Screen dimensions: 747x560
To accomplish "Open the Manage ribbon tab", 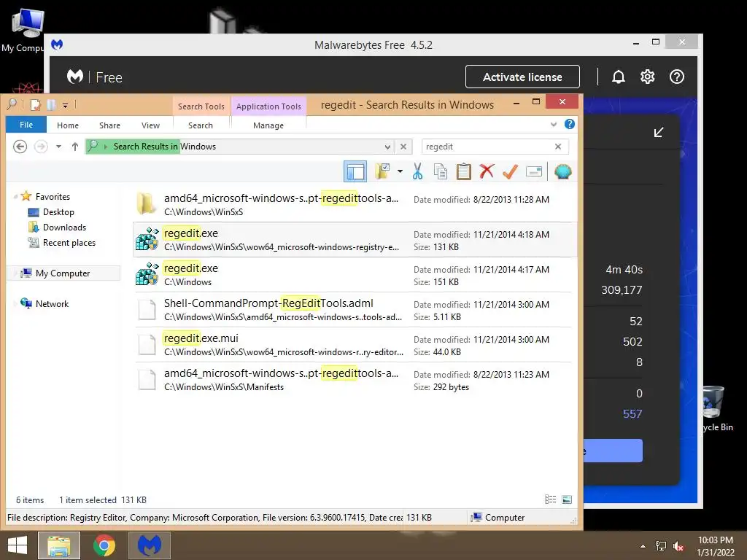I will [x=268, y=125].
